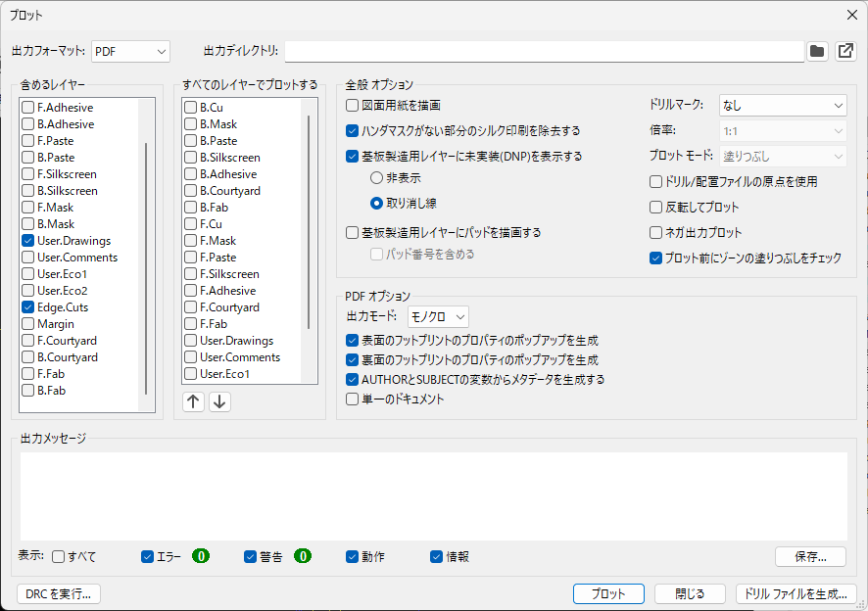Select User.Comments in the included layers list
This screenshot has height=611, width=868.
click(x=28, y=258)
